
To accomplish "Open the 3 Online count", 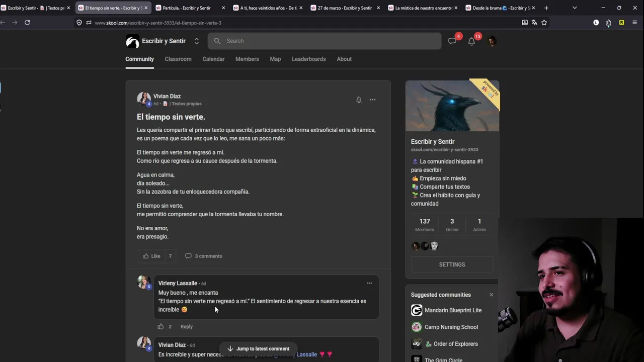I will pyautogui.click(x=452, y=225).
